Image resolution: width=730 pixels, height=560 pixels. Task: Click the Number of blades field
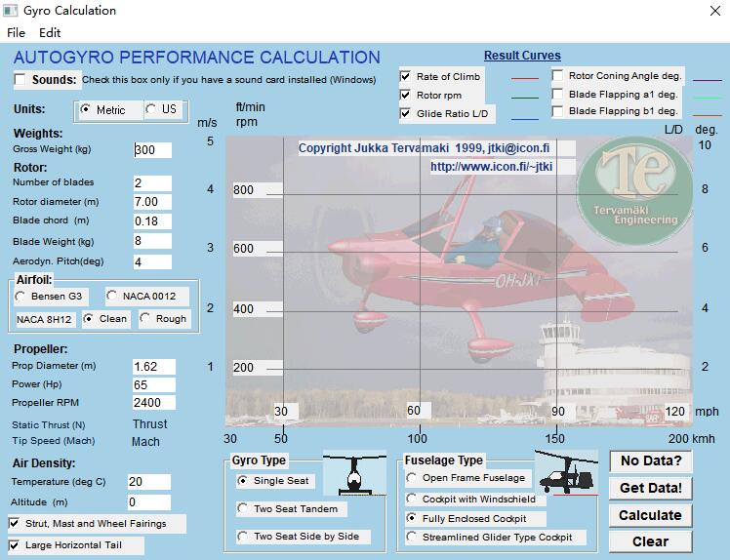(x=152, y=183)
